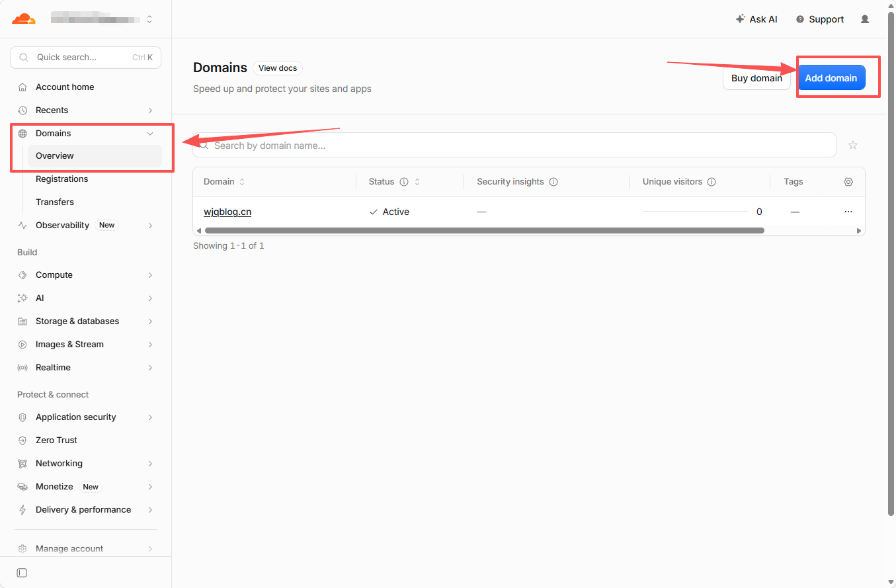Select Overview under Domains
The width and height of the screenshot is (896, 588).
pos(95,156)
